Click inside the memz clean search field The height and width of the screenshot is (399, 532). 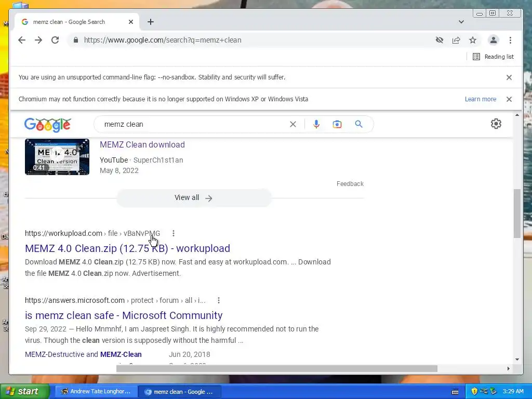(x=193, y=124)
